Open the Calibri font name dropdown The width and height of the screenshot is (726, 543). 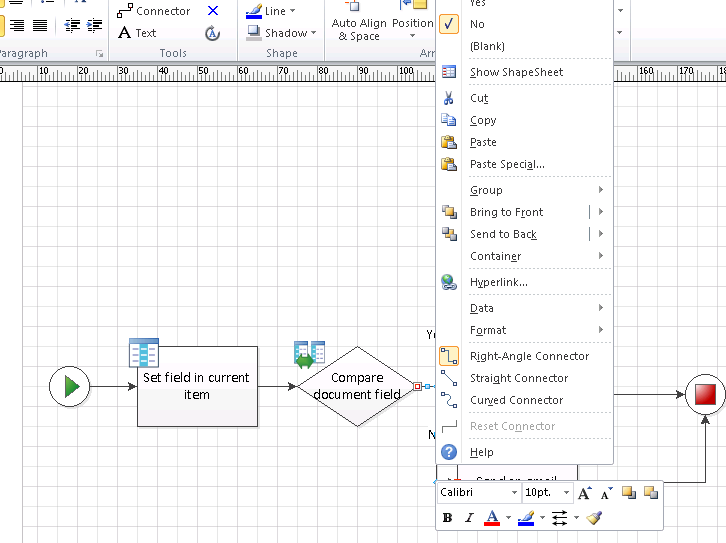[514, 493]
